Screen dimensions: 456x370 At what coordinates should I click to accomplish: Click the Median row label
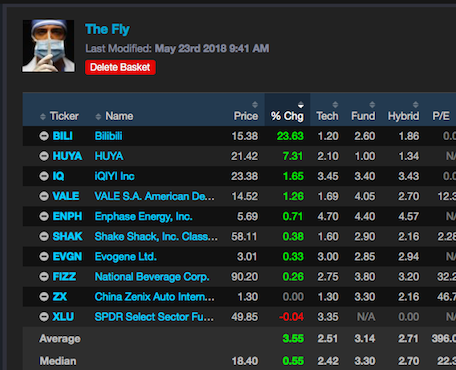[58, 361]
